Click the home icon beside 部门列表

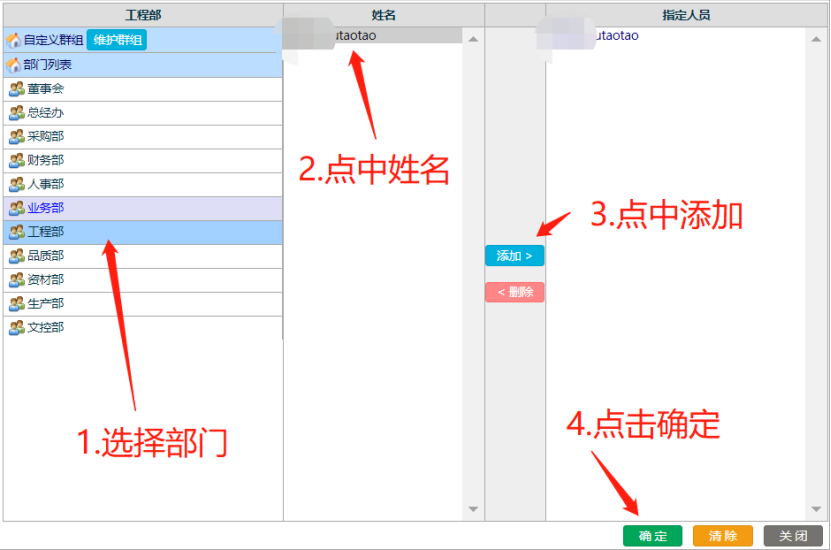pos(14,65)
